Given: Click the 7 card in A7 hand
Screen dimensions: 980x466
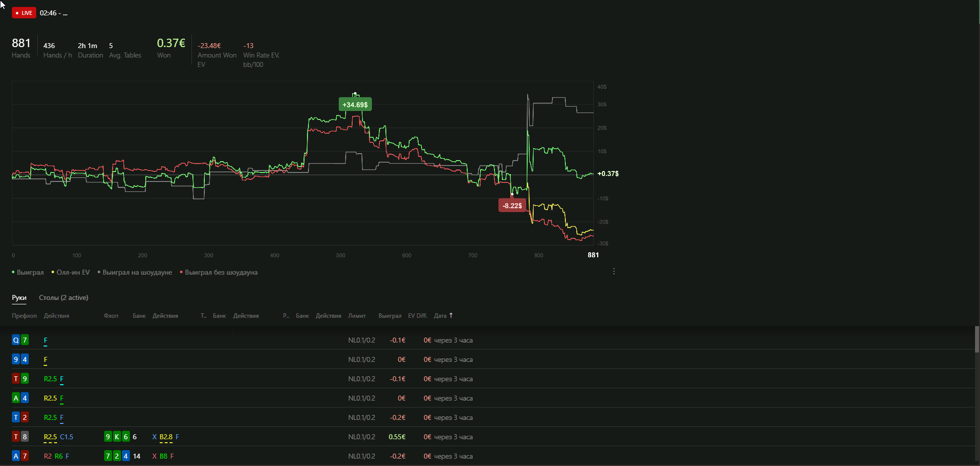Looking at the screenshot, I should click(25, 456).
